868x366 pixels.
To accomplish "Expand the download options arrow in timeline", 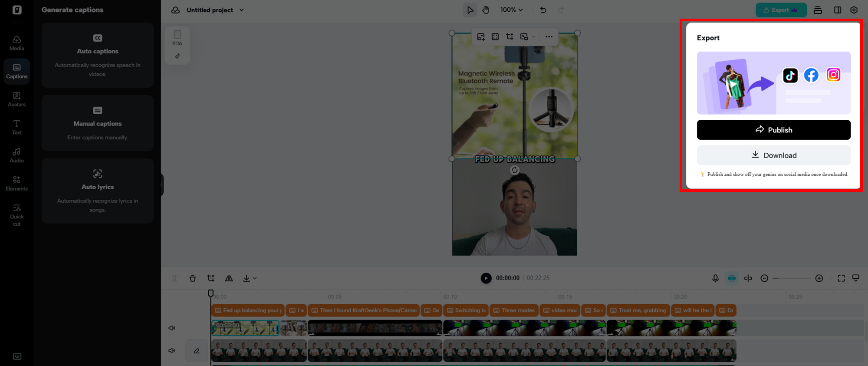I will point(255,278).
